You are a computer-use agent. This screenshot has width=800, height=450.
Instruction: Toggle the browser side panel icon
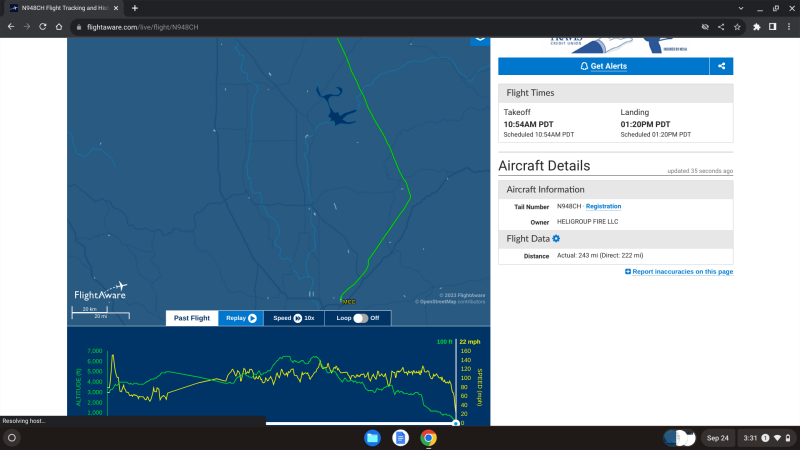[772, 27]
